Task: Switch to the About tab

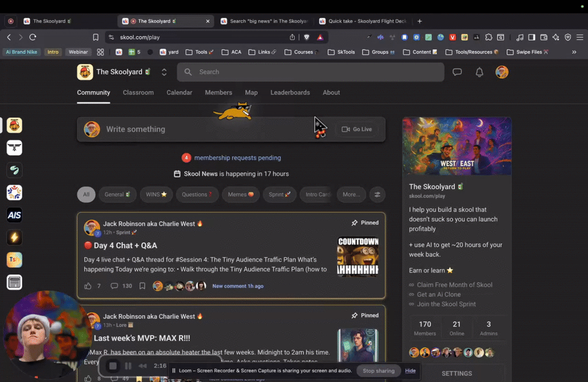Action: point(331,92)
